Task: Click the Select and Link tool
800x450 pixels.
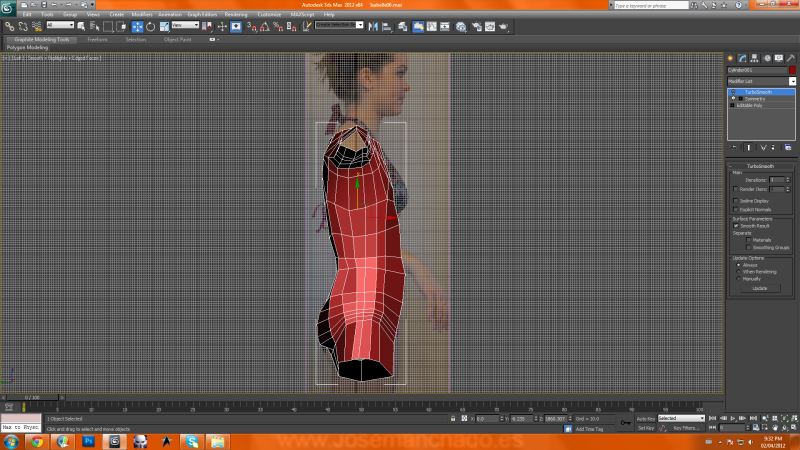Action: click(9, 26)
